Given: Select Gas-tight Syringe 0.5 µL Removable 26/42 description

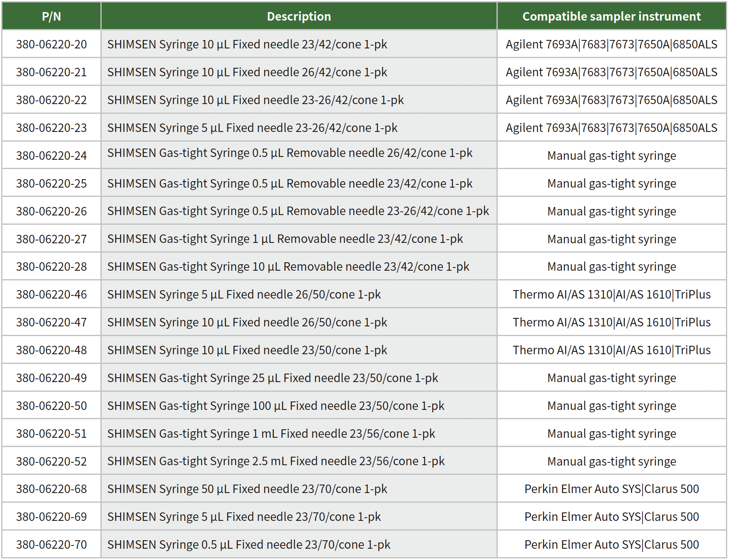Looking at the screenshot, I should 290,153.
